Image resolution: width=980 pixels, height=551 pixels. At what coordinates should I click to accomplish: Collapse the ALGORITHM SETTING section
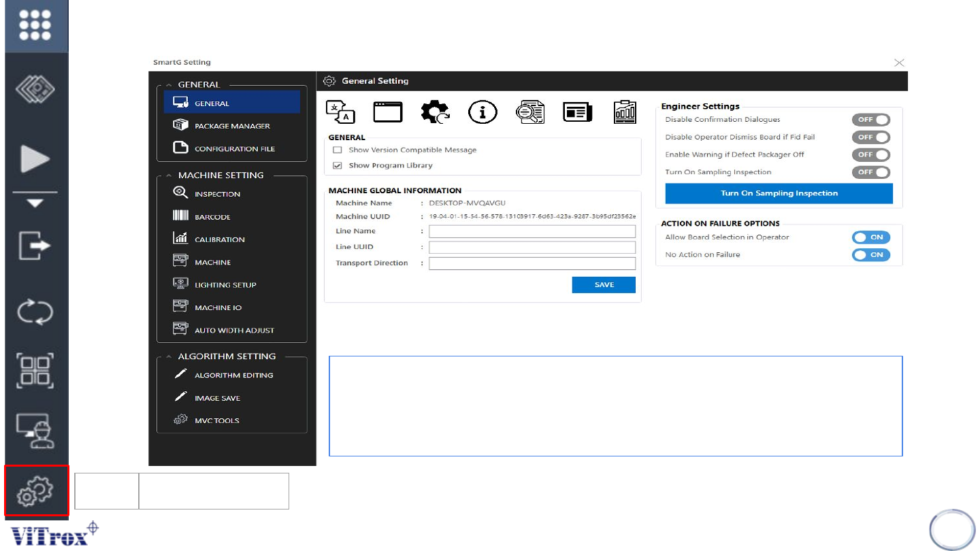click(169, 356)
